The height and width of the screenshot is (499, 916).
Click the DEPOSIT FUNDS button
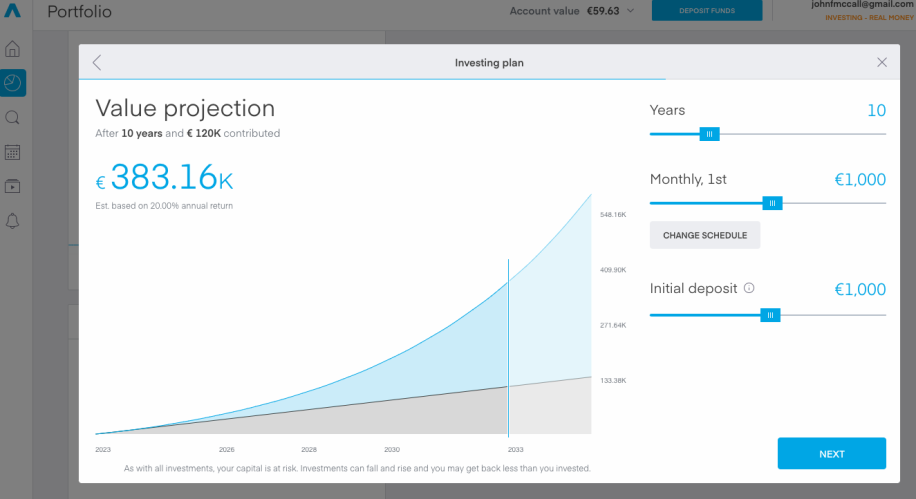click(707, 11)
